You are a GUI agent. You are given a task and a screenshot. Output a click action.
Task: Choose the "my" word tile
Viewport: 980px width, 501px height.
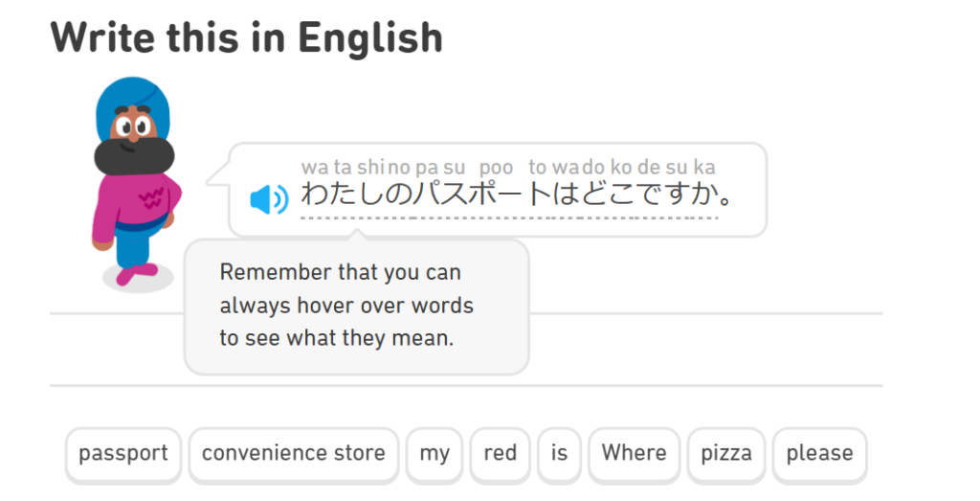(434, 454)
